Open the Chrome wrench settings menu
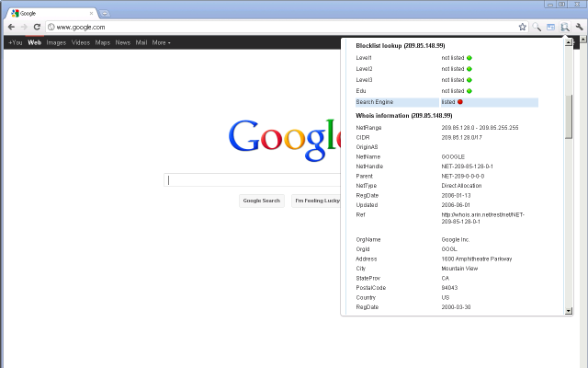 click(x=579, y=27)
